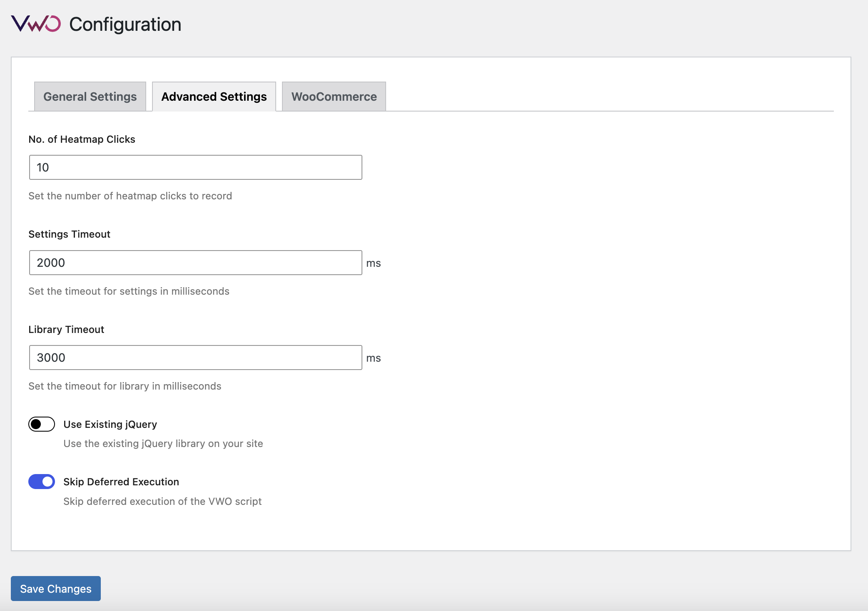Click the No. of Heatmap Clicks label

(82, 139)
